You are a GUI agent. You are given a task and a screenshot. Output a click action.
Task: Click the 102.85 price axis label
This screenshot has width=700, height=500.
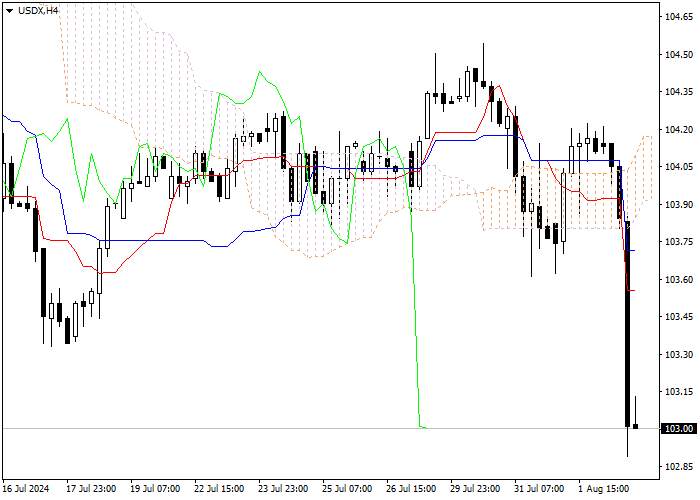[679, 467]
